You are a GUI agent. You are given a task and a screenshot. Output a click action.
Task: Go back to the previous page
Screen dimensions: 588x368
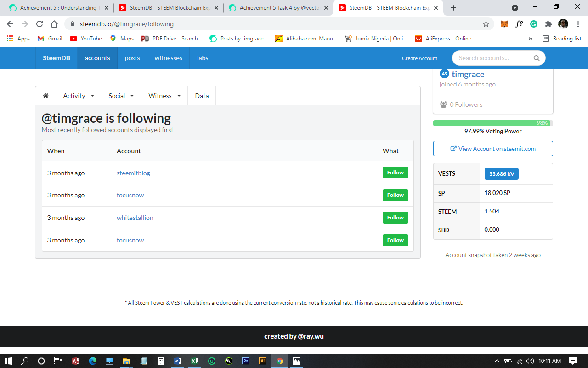[10, 24]
